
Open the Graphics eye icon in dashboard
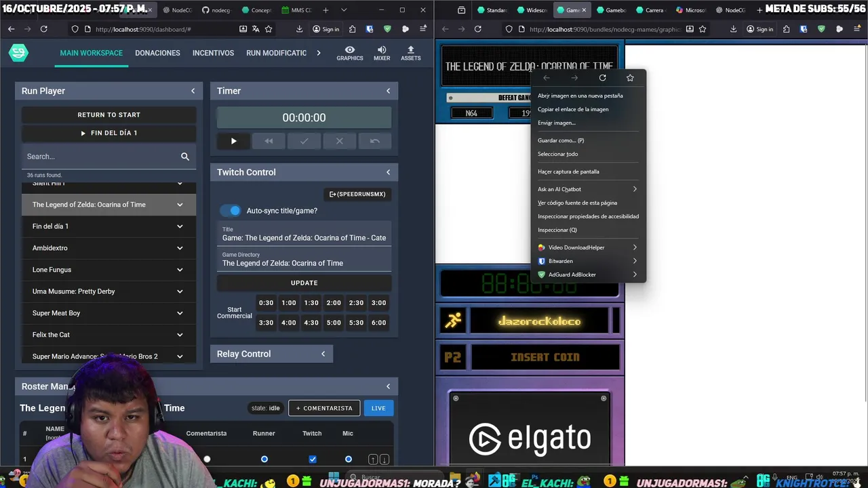[350, 53]
